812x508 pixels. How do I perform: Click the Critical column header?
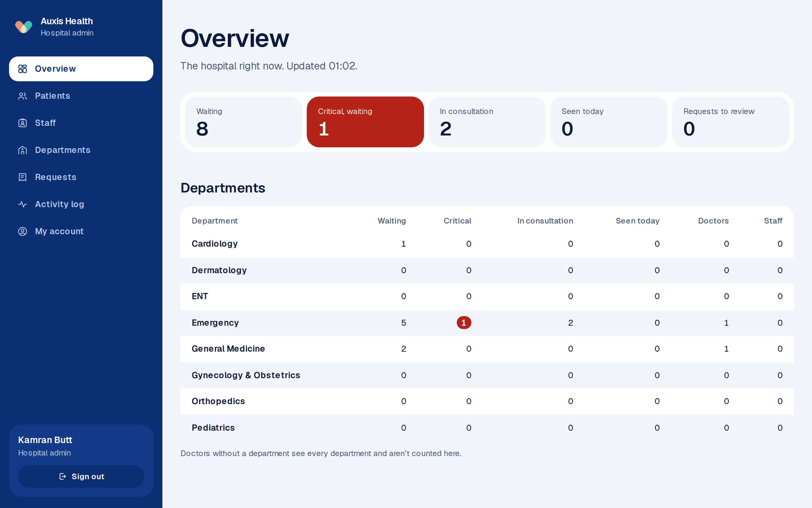click(457, 221)
